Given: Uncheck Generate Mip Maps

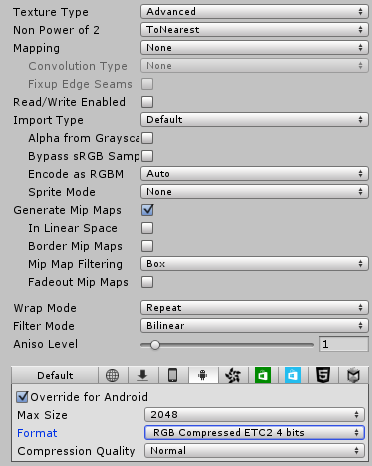Looking at the screenshot, I should point(147,210).
